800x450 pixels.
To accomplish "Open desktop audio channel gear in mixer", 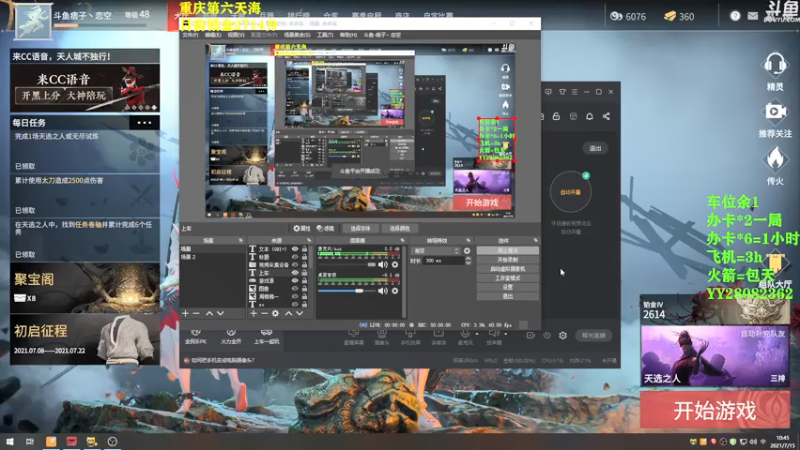I will (395, 291).
